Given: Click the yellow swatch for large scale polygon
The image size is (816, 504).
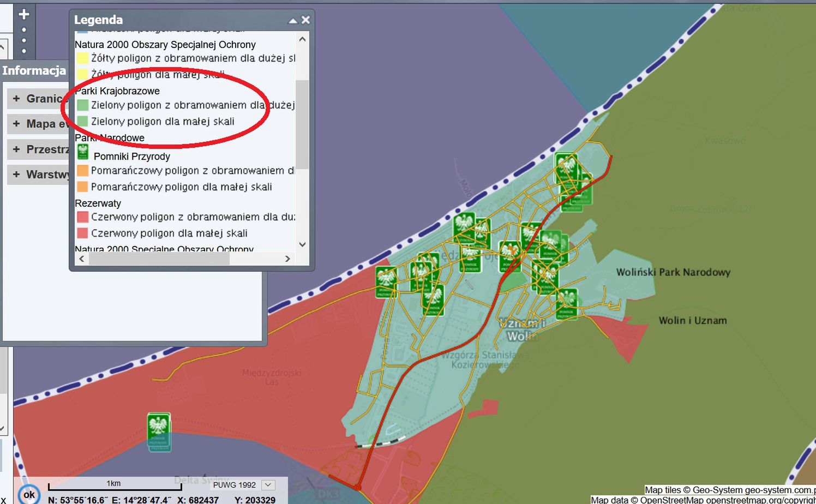Looking at the screenshot, I should click(83, 58).
